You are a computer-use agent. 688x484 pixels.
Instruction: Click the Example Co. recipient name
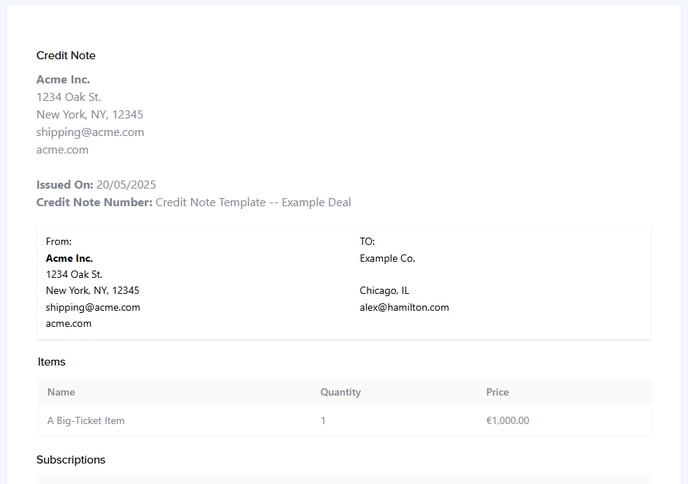[x=387, y=258]
